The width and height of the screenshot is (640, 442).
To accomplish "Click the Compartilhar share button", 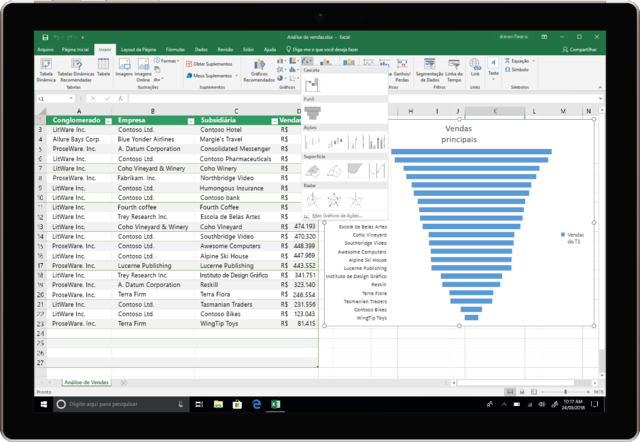I will pos(580,49).
